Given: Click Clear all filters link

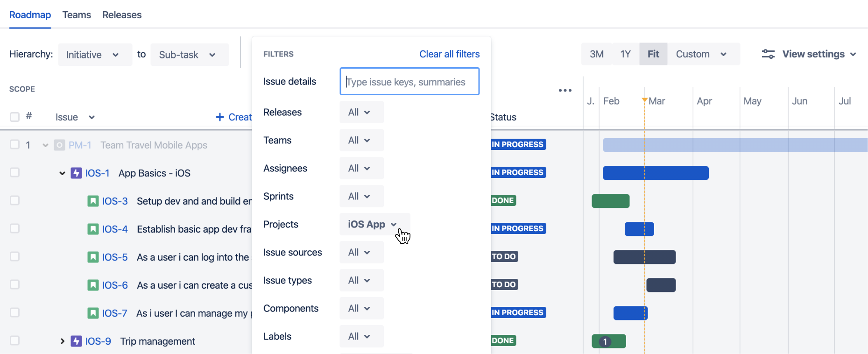Looking at the screenshot, I should coord(449,54).
